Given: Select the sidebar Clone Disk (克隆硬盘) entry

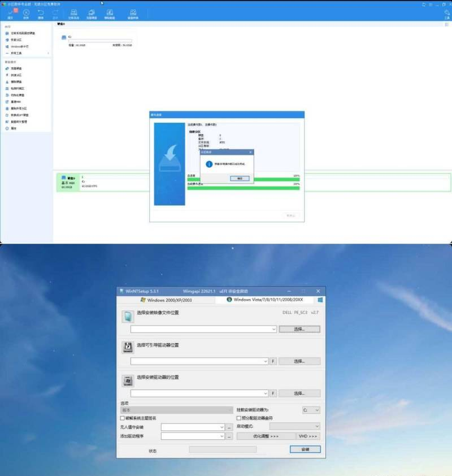Looking at the screenshot, I should click(14, 68).
